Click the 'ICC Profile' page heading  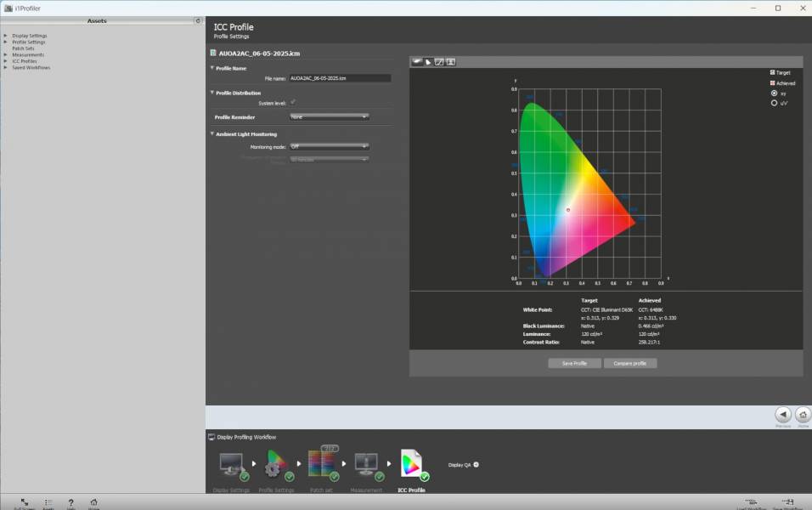click(234, 27)
